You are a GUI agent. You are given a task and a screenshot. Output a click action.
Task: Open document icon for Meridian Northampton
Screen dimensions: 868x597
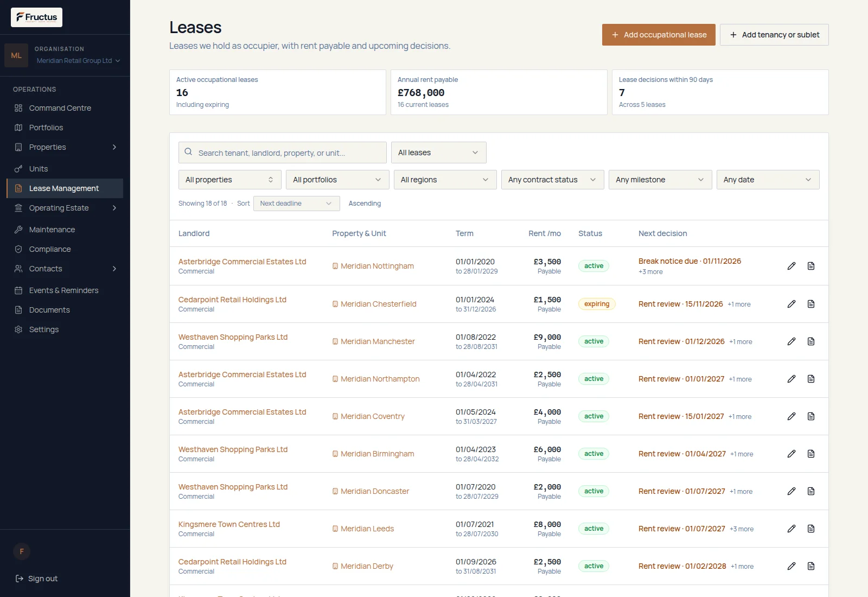click(811, 379)
